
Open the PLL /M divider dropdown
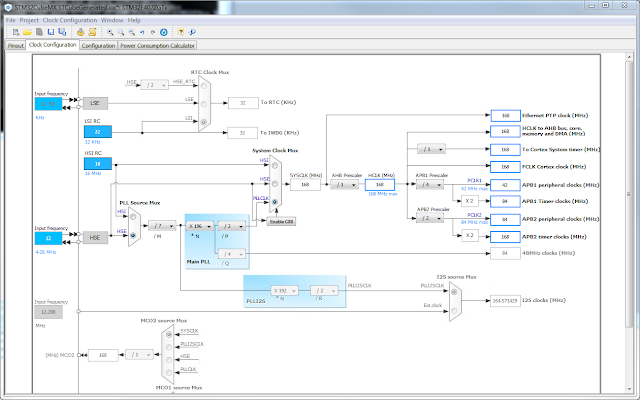pos(162,226)
